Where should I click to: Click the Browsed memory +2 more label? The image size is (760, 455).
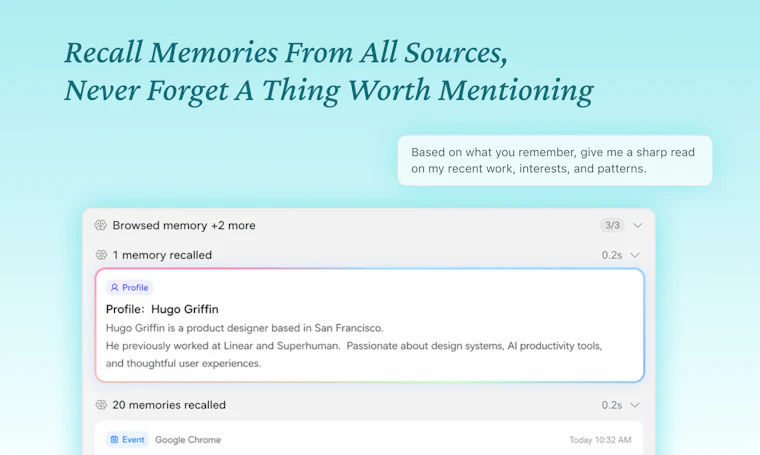click(x=184, y=225)
